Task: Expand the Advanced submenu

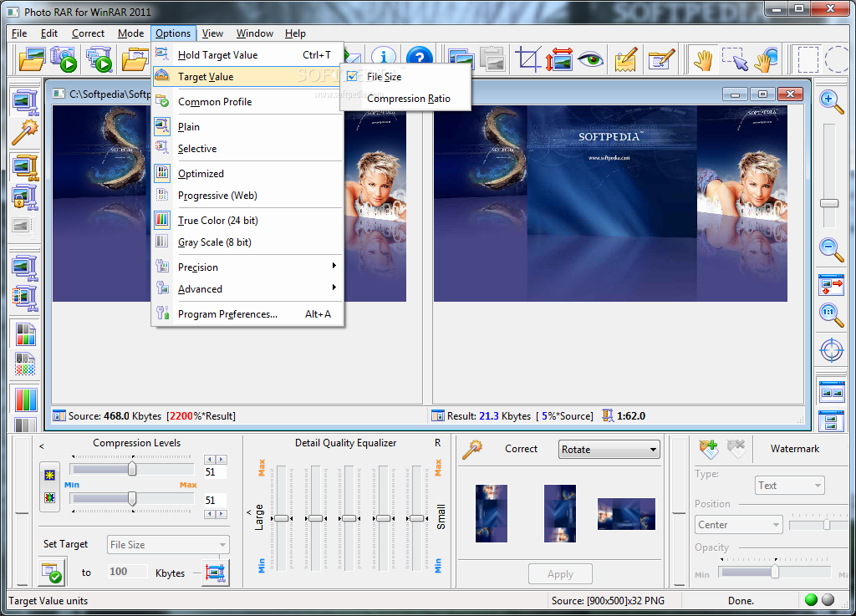Action: tap(247, 288)
